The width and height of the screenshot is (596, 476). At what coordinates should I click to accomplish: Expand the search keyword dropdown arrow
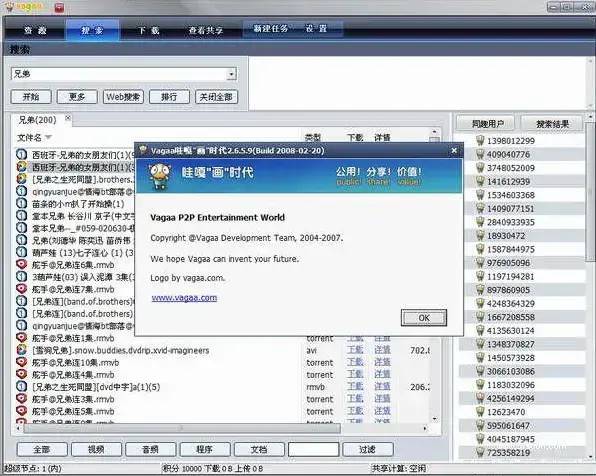231,74
